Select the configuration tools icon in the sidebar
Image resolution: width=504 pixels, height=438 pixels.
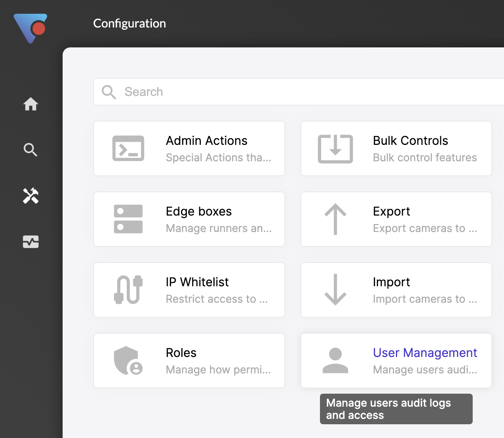point(31,196)
